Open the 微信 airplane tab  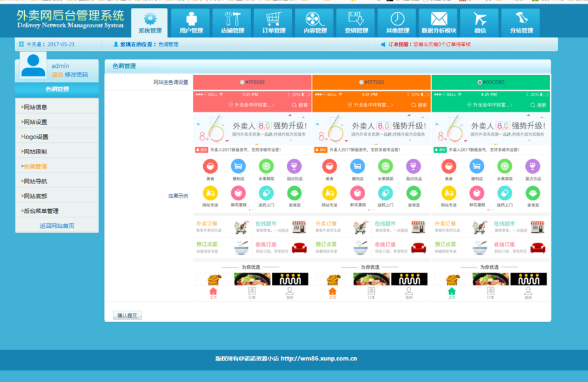tap(480, 22)
